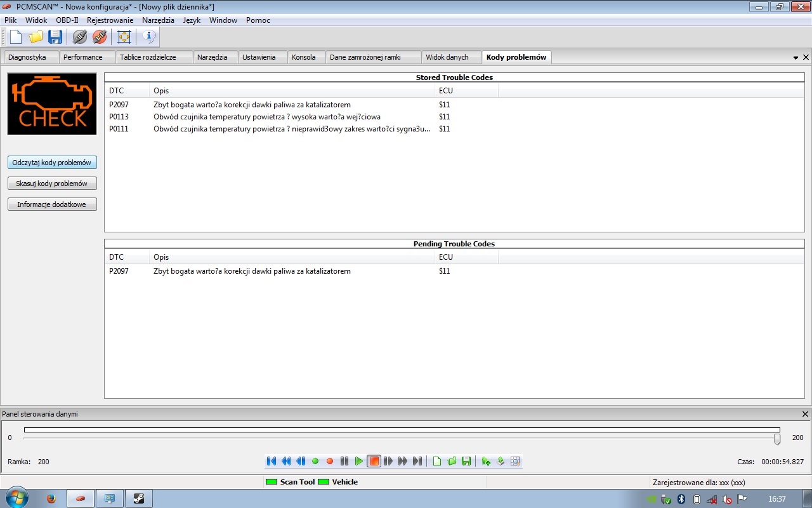
Task: Click the Skasuj kody problemów button
Action: [x=52, y=184]
